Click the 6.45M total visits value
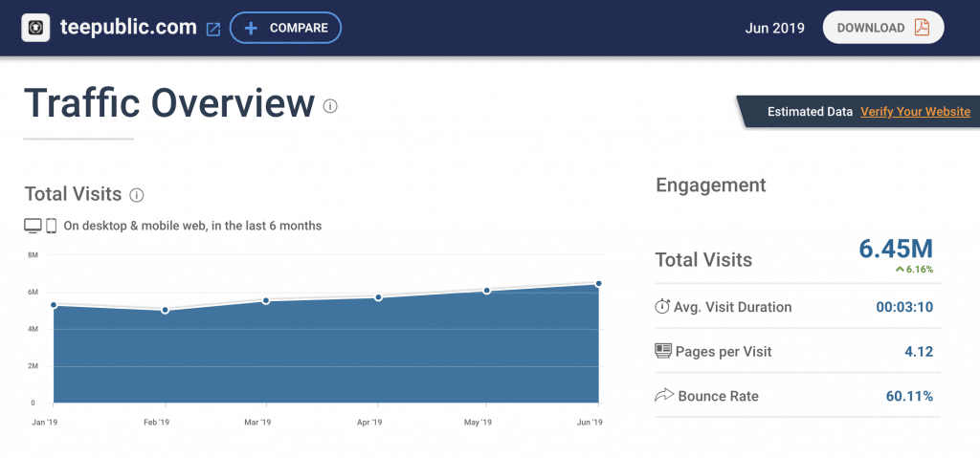Viewport: 980px width, 458px height. (895, 249)
